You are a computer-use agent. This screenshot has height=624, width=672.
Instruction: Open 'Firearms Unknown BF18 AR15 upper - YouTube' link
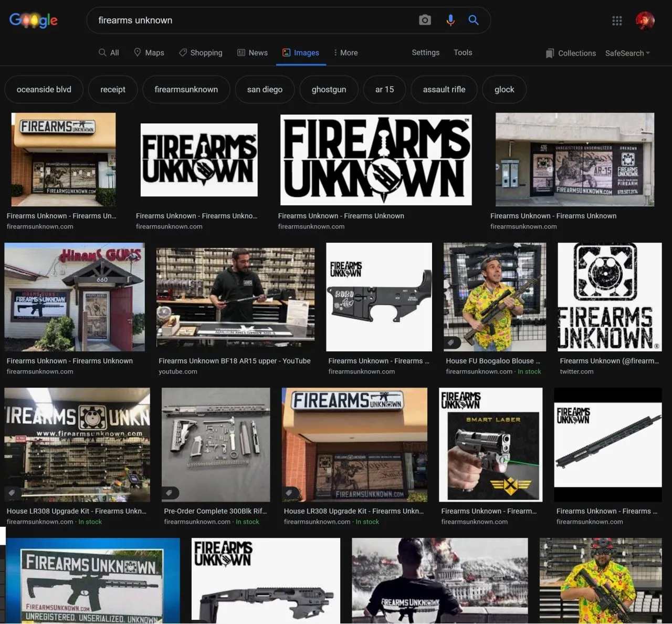pyautogui.click(x=235, y=361)
